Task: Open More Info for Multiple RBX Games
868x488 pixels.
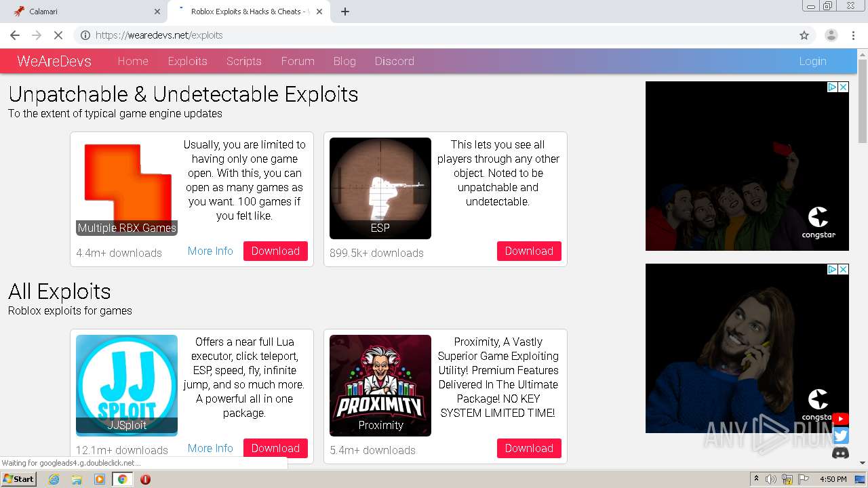Action: click(210, 251)
